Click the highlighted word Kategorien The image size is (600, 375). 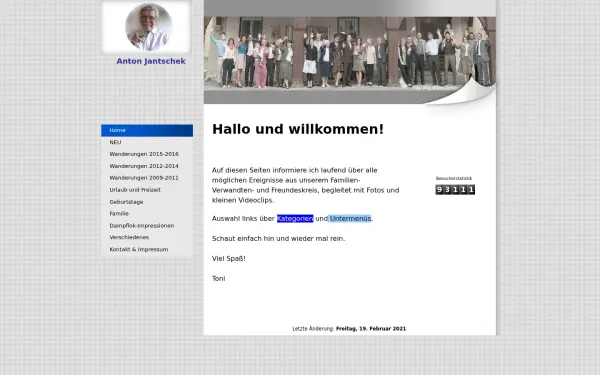point(295,218)
